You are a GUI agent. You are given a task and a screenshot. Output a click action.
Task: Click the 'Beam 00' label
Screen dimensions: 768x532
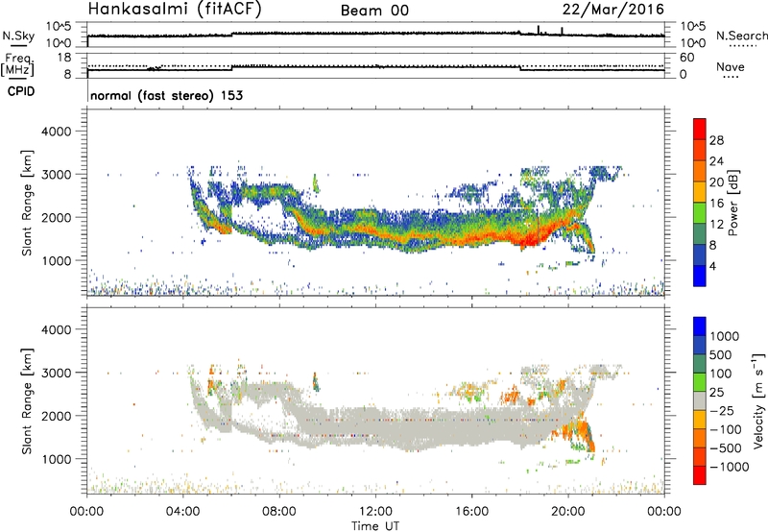click(374, 11)
